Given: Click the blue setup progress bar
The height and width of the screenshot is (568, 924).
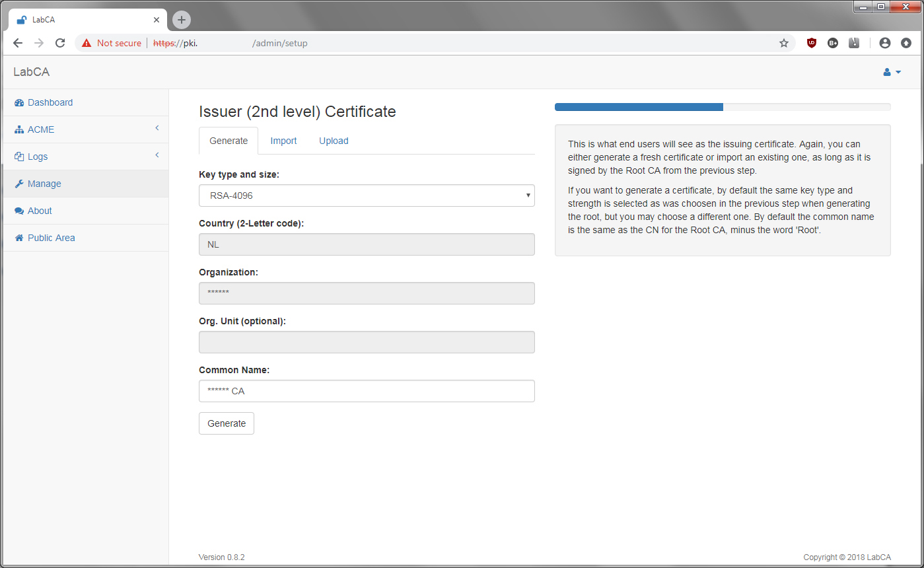Looking at the screenshot, I should pyautogui.click(x=639, y=106).
